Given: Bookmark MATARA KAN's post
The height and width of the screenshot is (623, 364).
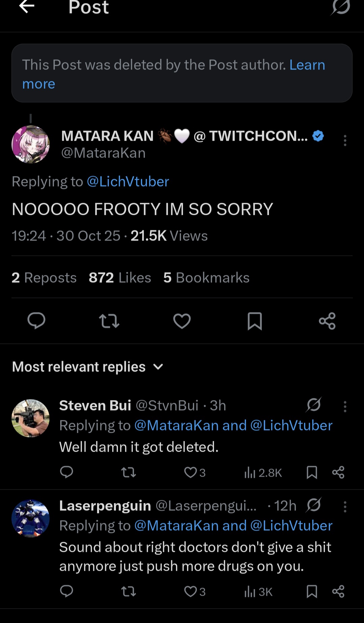Looking at the screenshot, I should pos(255,320).
